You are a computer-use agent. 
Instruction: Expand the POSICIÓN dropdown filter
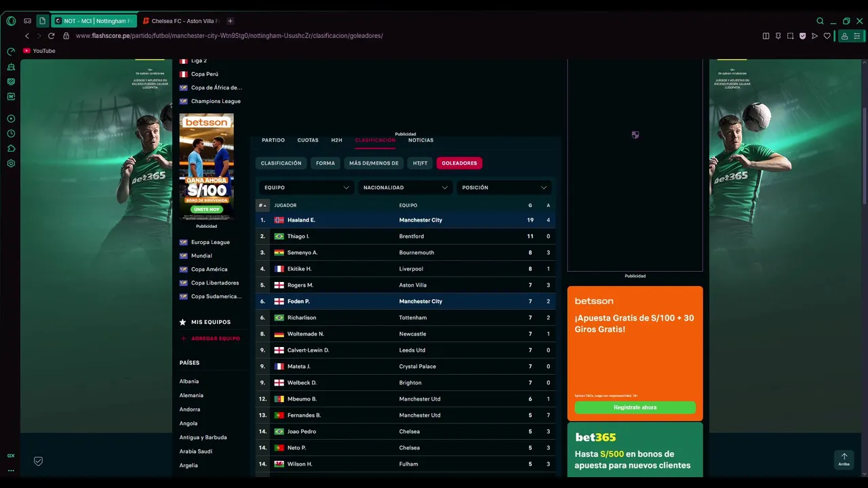click(x=504, y=188)
